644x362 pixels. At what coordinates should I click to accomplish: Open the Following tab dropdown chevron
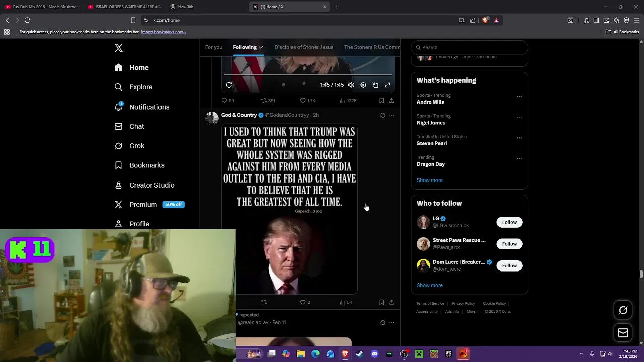tap(261, 47)
